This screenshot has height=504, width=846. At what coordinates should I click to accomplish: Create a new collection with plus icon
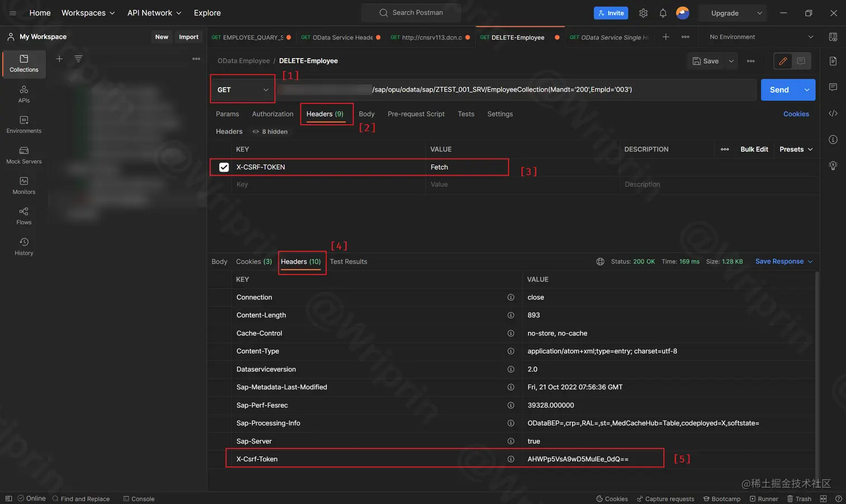[59, 59]
